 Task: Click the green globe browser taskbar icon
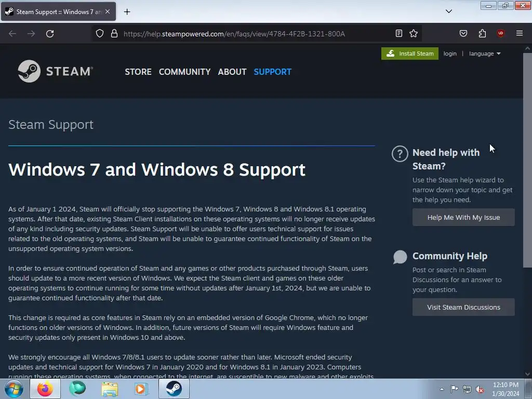click(77, 389)
